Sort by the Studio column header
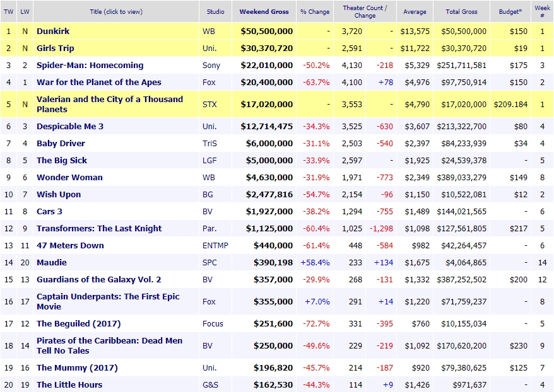This screenshot has height=392, width=554. (x=216, y=11)
